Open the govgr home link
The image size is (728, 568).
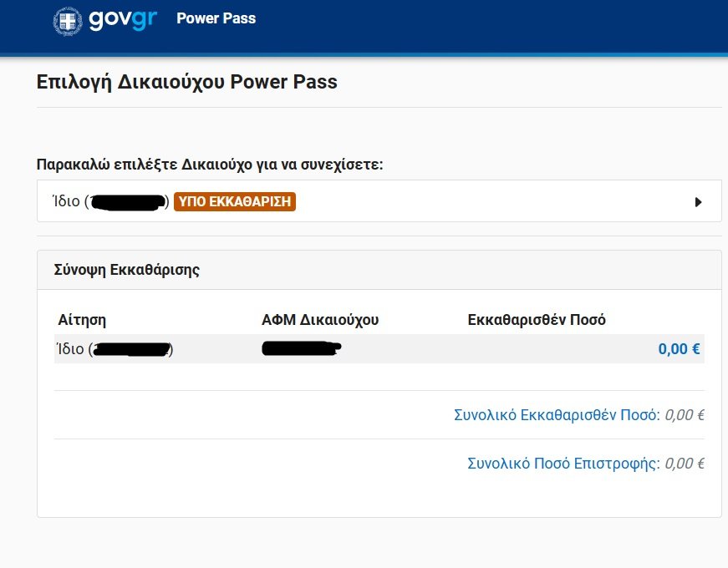(123, 20)
